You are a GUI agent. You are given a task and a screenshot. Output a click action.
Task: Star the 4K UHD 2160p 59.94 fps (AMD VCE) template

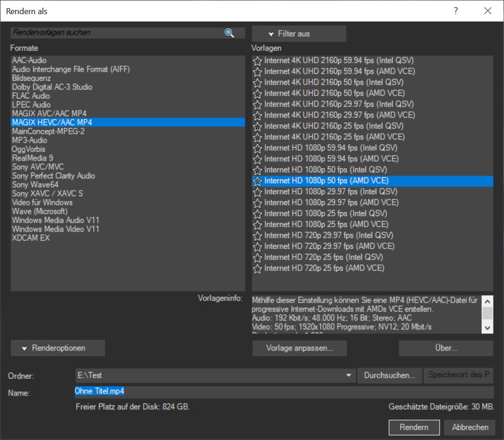257,72
